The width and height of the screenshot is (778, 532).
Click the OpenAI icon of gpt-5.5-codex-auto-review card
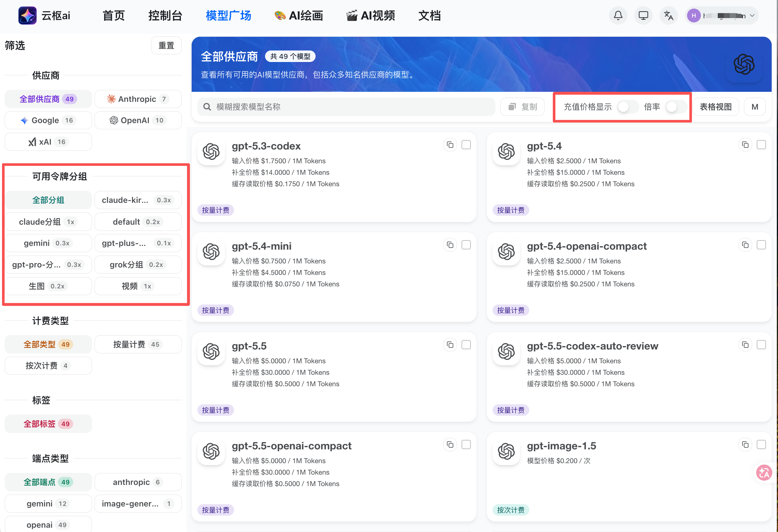click(506, 352)
